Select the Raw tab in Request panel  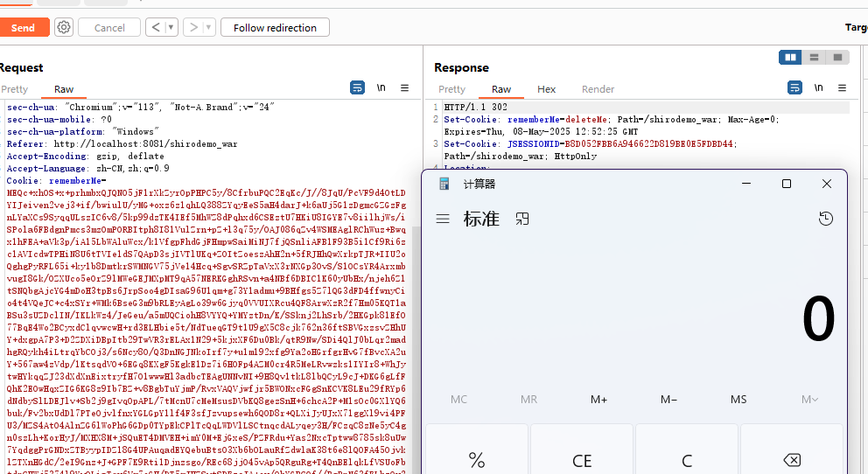pyautogui.click(x=64, y=89)
